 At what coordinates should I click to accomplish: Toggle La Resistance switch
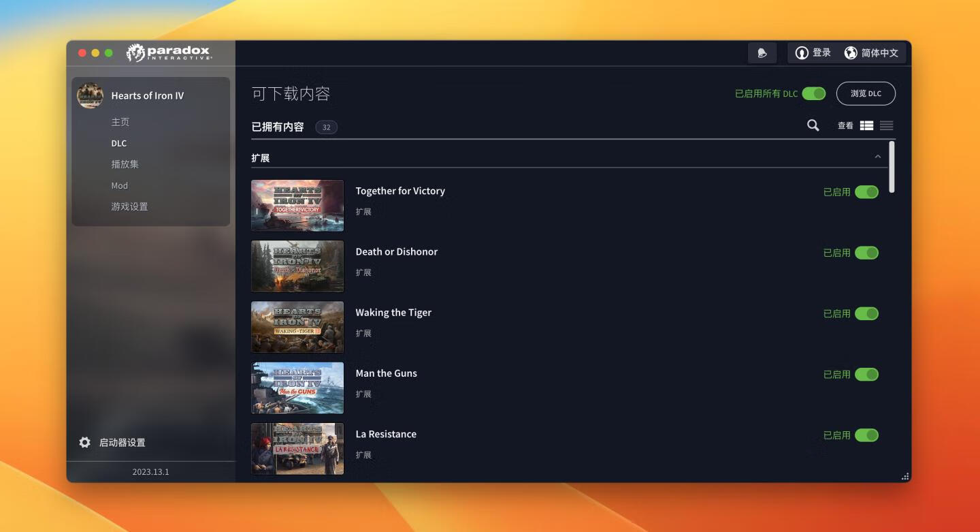(x=866, y=435)
